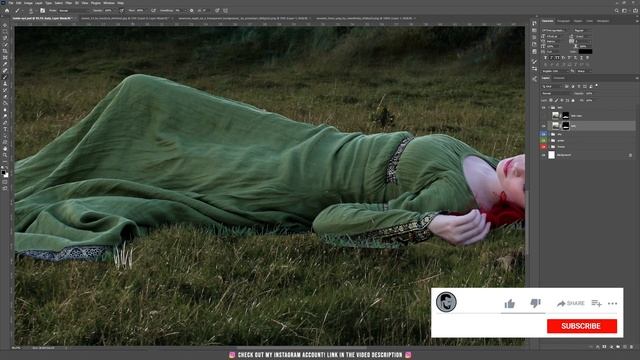Viewport: 640px width, 360px height.
Task: Click the search icon at top right
Action: tap(617, 11)
